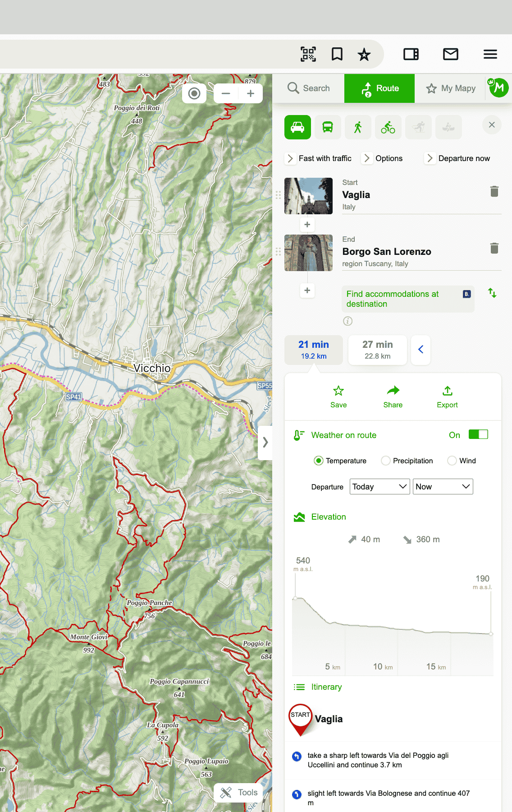The width and height of the screenshot is (512, 812).
Task: Choose the walking route mode
Action: click(x=358, y=127)
